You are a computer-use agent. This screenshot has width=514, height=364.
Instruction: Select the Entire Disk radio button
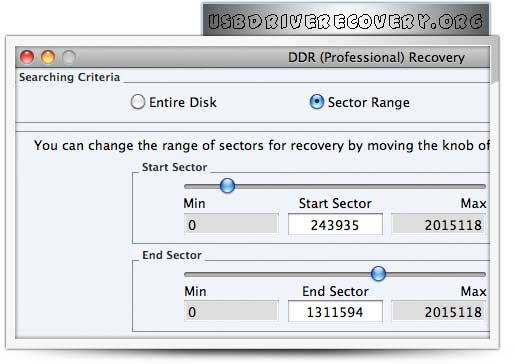(x=137, y=102)
